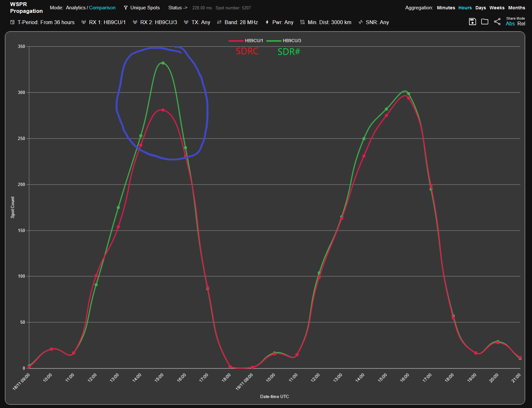
Task: Open RX 1: HB9CU/1 receiver selector
Action: (x=107, y=22)
